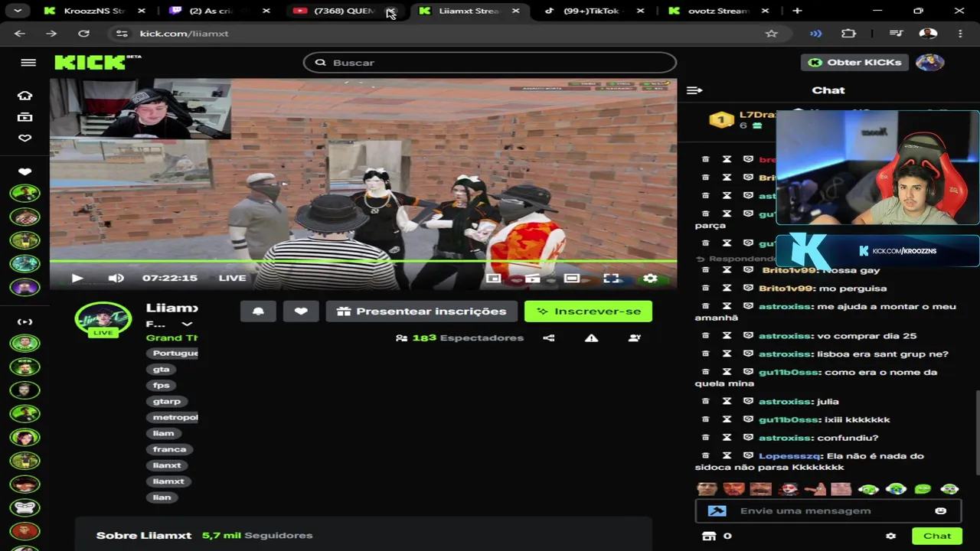Image resolution: width=980 pixels, height=551 pixels.
Task: Select the gtarp tag
Action: (166, 401)
